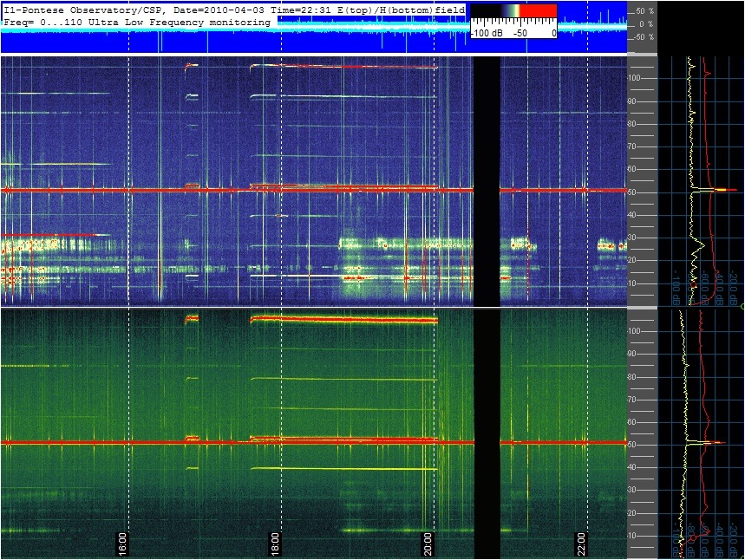Click the black data gap in E-field spectrogram
The height and width of the screenshot is (560, 745).
click(487, 181)
